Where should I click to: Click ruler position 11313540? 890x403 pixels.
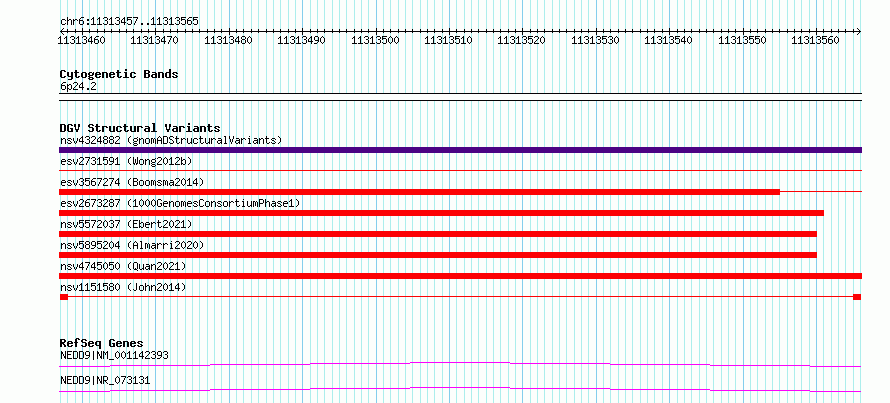[x=669, y=40]
